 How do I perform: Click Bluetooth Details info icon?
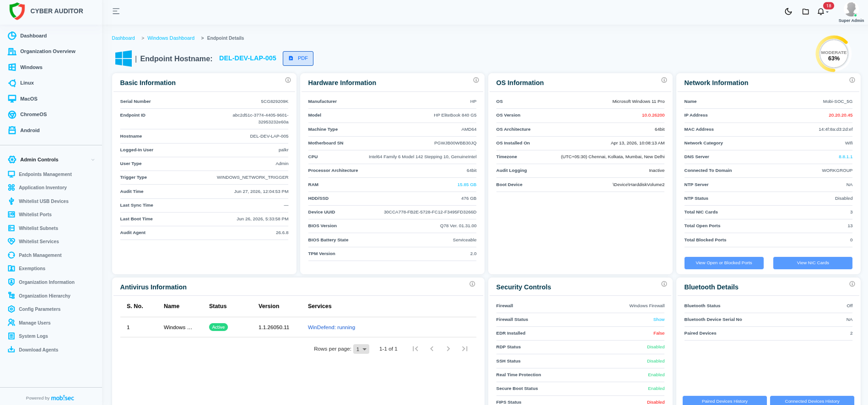[852, 284]
